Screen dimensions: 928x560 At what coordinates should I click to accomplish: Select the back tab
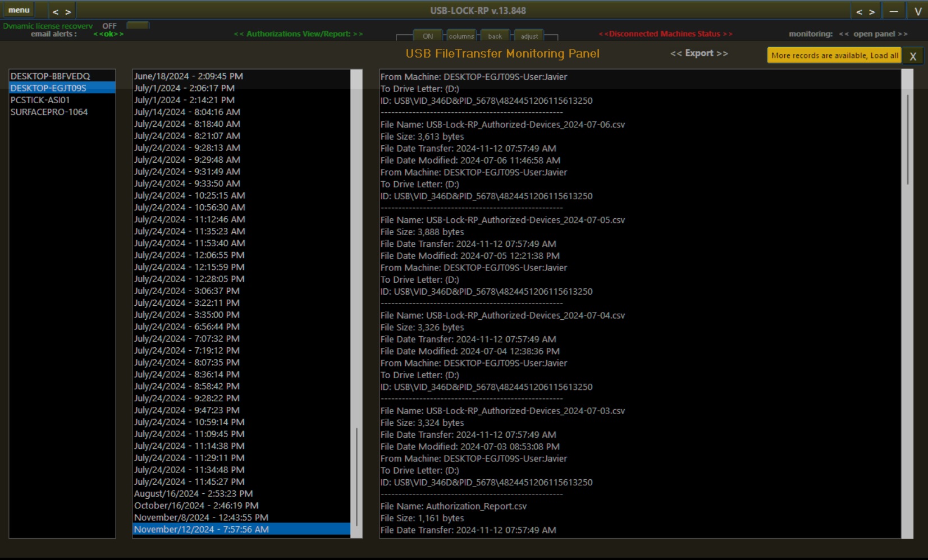coord(495,36)
